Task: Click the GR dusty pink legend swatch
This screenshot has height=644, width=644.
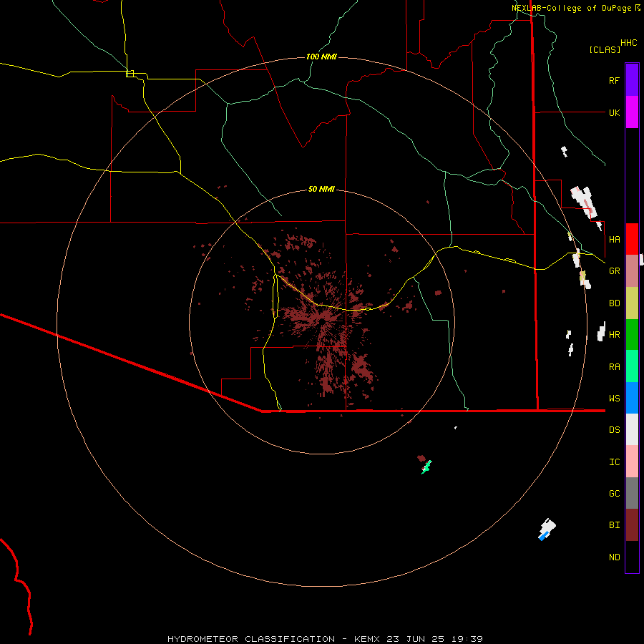Action: click(x=632, y=271)
